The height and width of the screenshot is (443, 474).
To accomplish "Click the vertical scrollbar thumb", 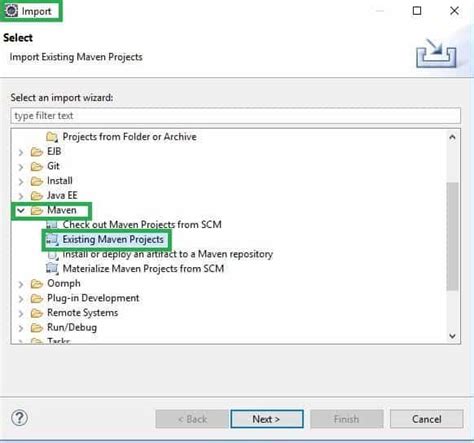I will pyautogui.click(x=452, y=236).
